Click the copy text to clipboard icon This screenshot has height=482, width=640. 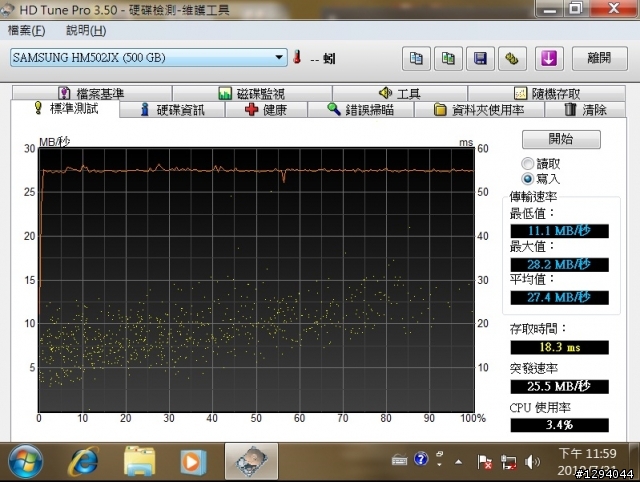tap(416, 59)
